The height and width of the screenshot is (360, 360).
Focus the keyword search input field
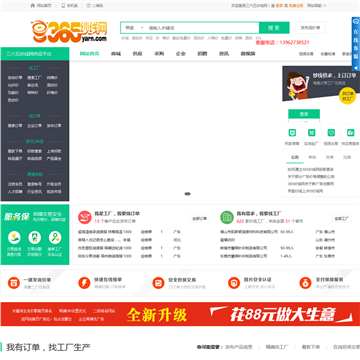point(203,28)
